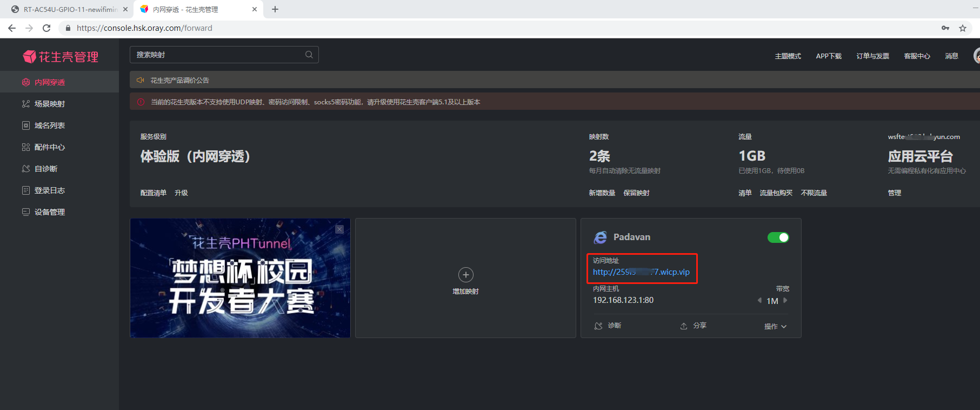Click the 清单 traffic list link
This screenshot has width=980, height=410.
pos(745,193)
